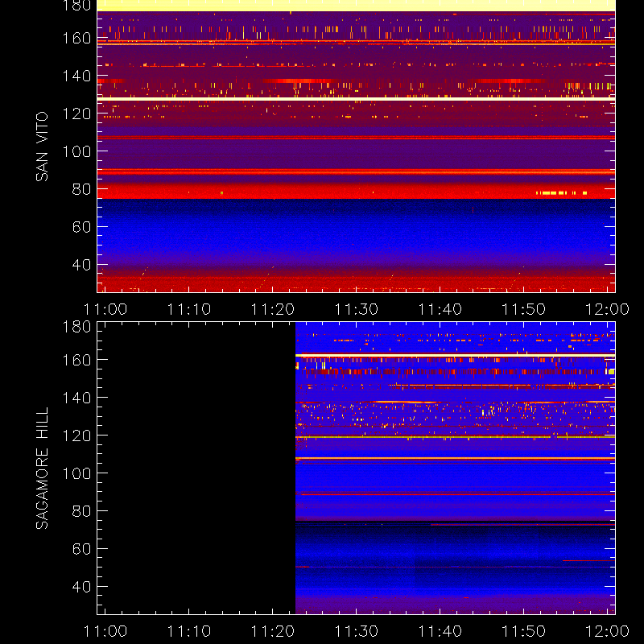Click the 140 tick label on Sagamore Hill plot

tap(76, 398)
